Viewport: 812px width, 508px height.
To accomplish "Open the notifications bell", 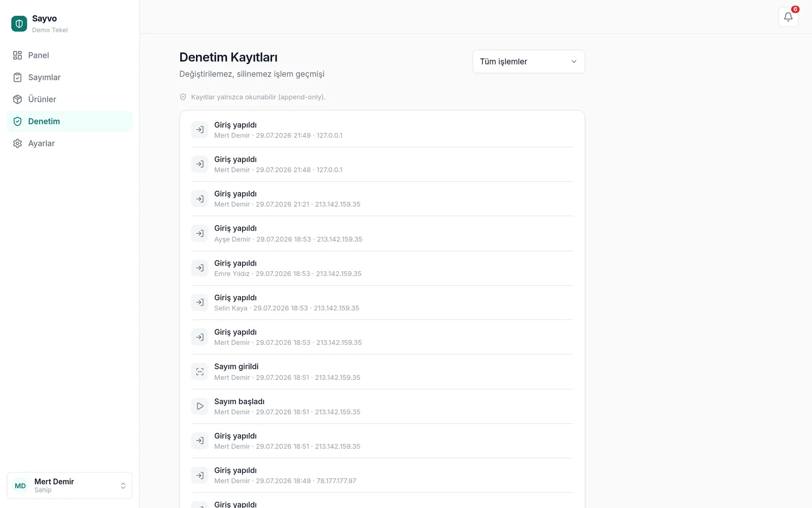I will click(x=788, y=17).
